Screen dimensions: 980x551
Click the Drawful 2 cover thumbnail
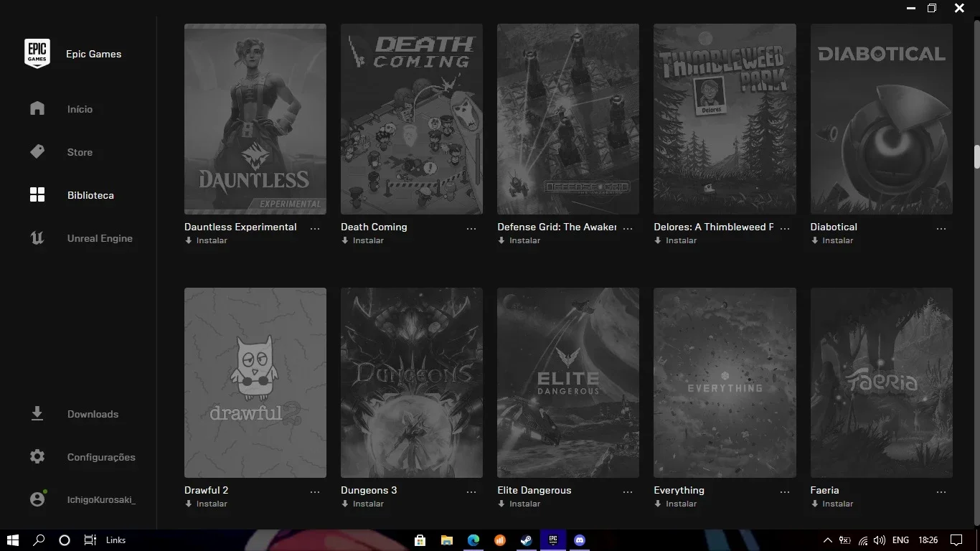pos(255,383)
